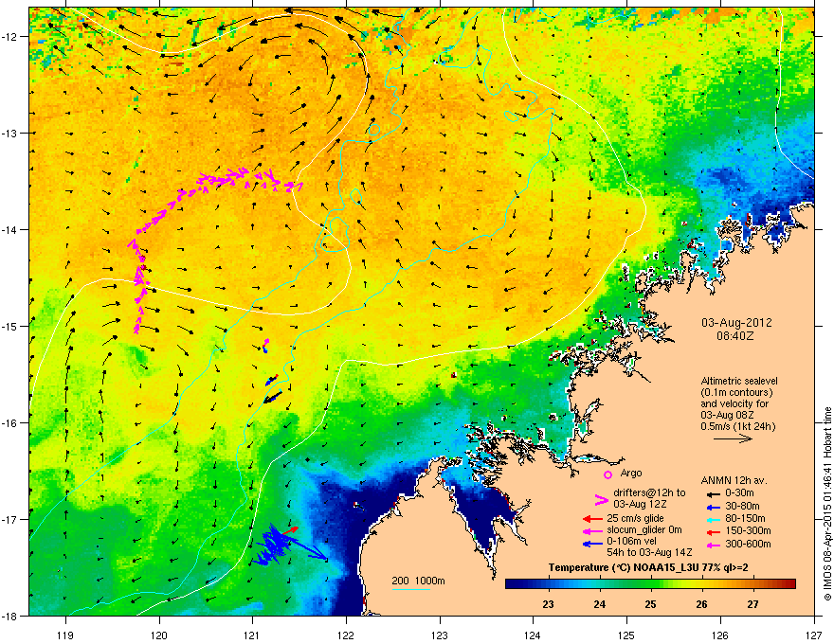Click the "80-150m" depth label
Viewport: 834px width, 644px height.
point(745,519)
